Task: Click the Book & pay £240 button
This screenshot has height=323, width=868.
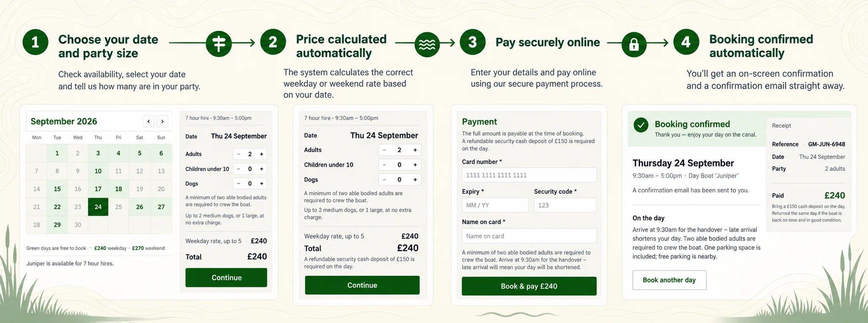Action: (529, 286)
